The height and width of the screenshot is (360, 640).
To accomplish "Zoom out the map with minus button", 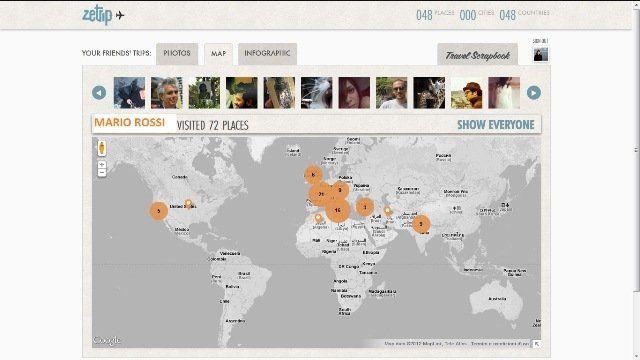I will (102, 173).
